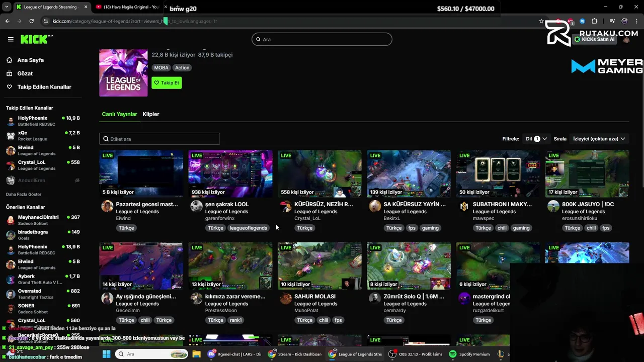The height and width of the screenshot is (362, 644).
Task: Focus the Ara search field on Kick
Action: tap(322, 39)
